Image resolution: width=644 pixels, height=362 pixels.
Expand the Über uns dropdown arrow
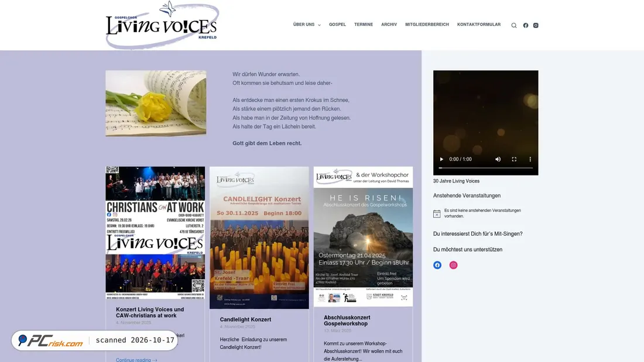click(x=319, y=25)
